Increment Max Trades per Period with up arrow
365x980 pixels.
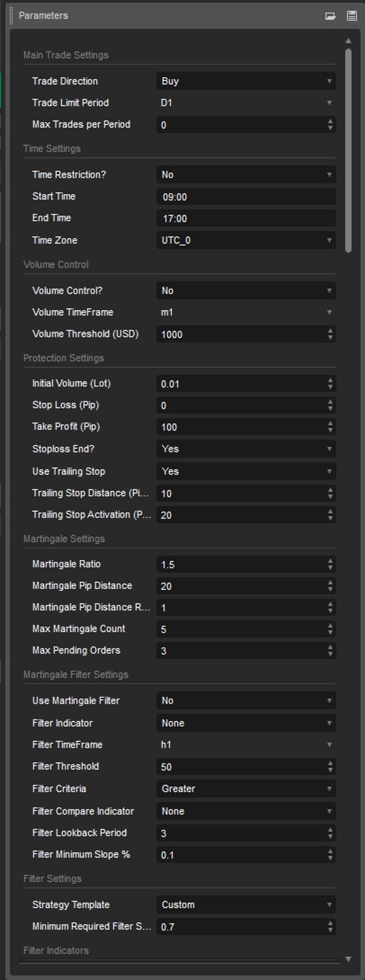329,122
